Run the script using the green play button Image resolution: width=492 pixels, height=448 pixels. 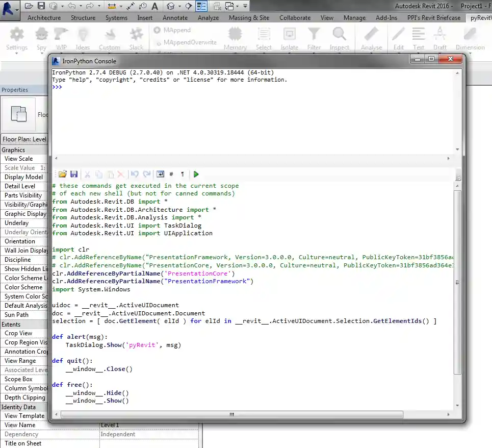coord(196,174)
